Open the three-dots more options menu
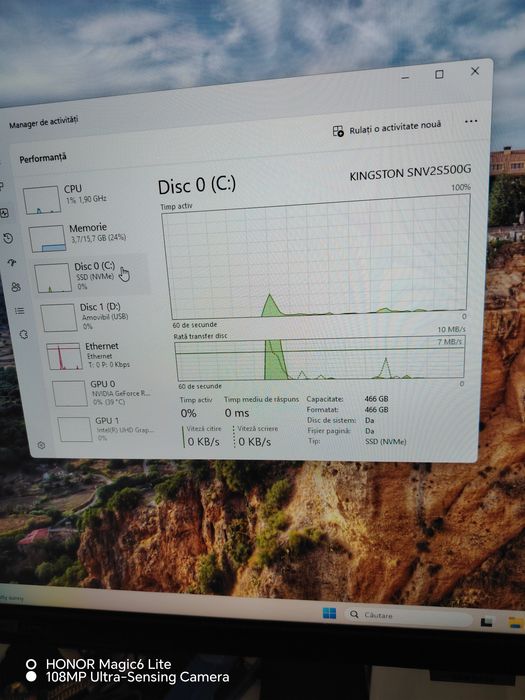525x700 pixels. pyautogui.click(x=471, y=121)
